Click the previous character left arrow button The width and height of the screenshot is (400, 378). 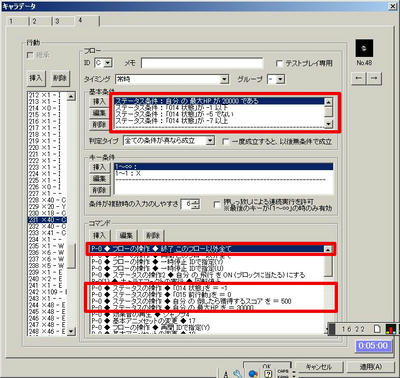point(359,78)
